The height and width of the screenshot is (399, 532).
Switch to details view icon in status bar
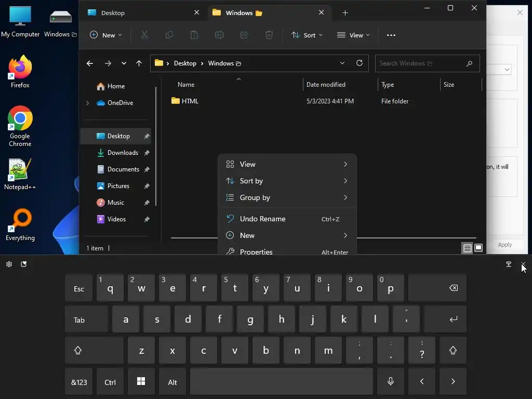(x=467, y=248)
